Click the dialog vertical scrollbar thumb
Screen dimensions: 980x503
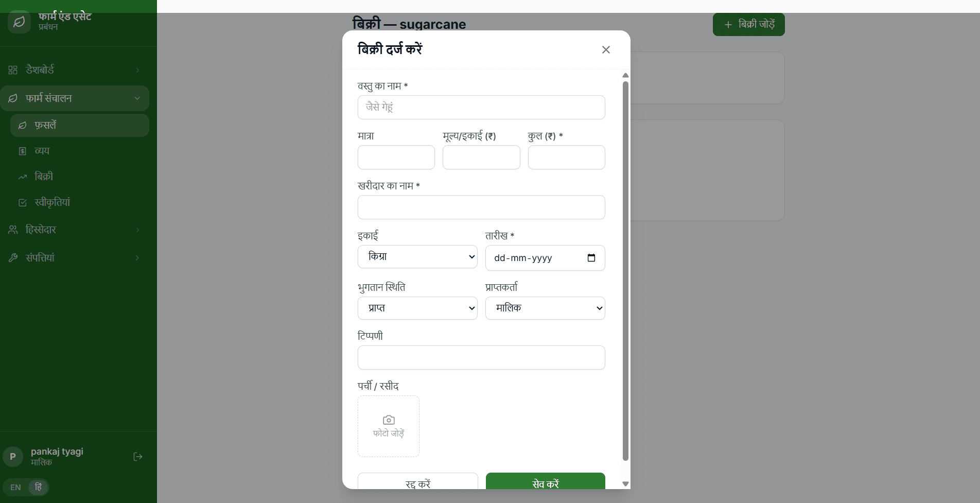point(625,271)
